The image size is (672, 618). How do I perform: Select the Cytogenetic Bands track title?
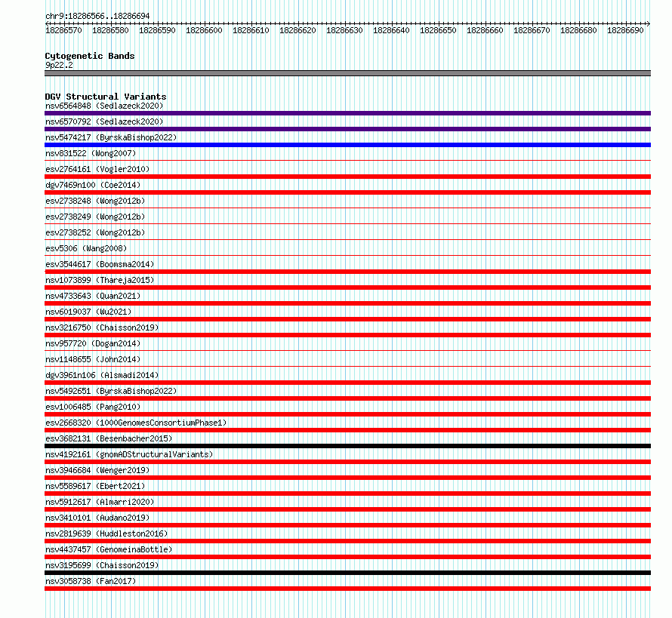(90, 56)
